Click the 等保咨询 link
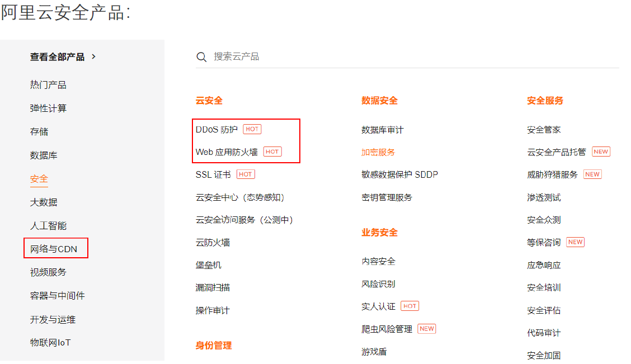The image size is (631, 364). point(544,243)
